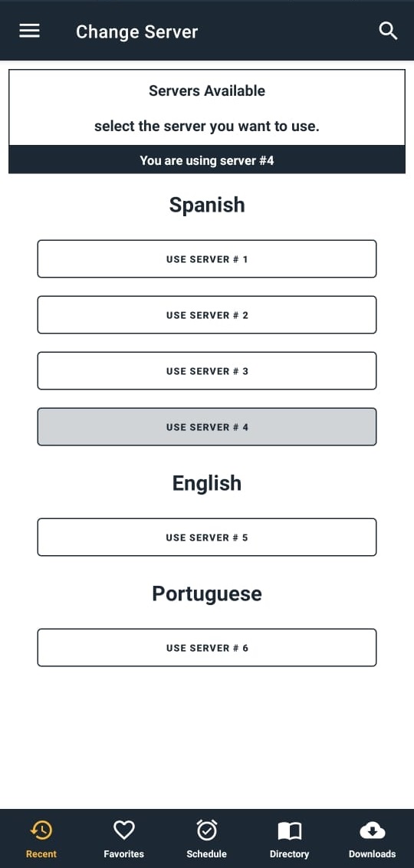Click the Portuguese section heading
414x868 pixels.
click(x=207, y=593)
